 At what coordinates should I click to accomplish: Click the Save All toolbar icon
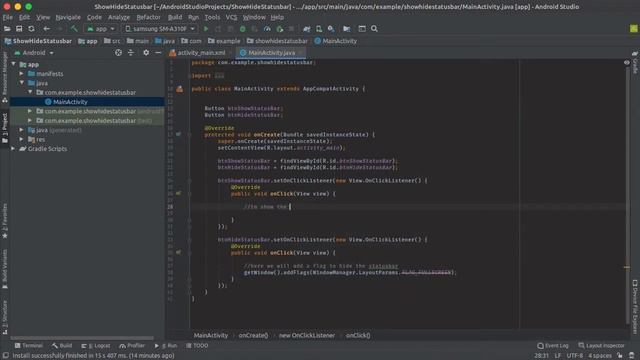[x=19, y=29]
